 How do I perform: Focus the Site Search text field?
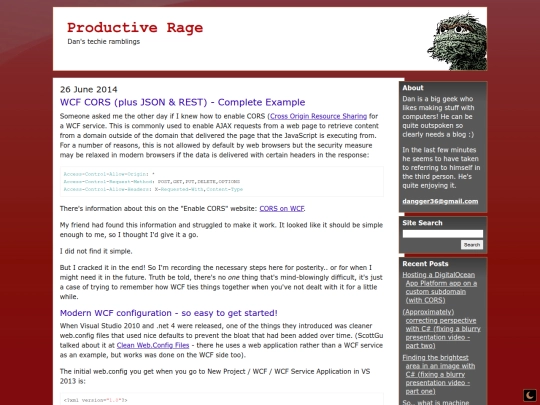pyautogui.click(x=443, y=234)
